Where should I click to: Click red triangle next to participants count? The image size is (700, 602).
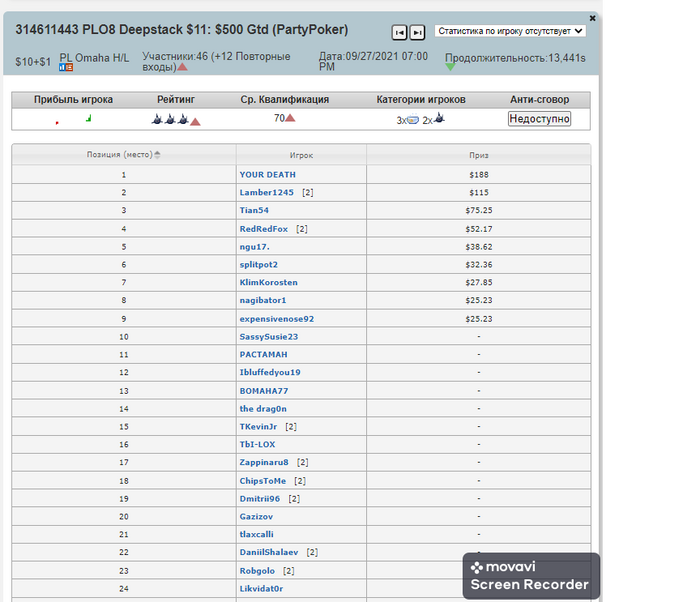coord(182,67)
